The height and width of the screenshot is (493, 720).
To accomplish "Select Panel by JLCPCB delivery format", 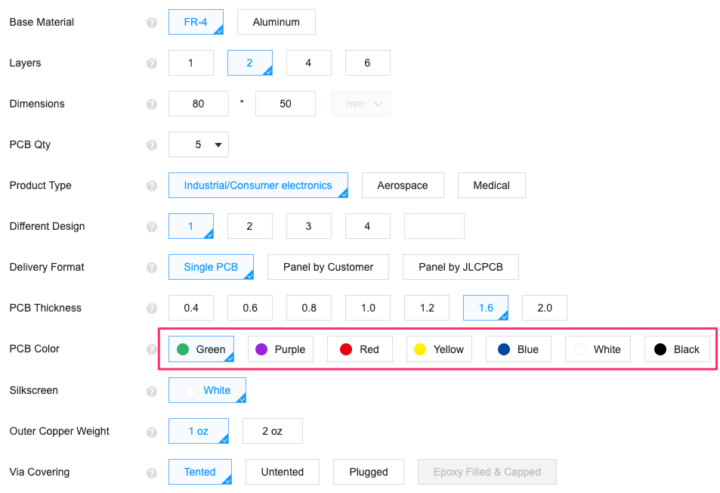I will point(460,267).
